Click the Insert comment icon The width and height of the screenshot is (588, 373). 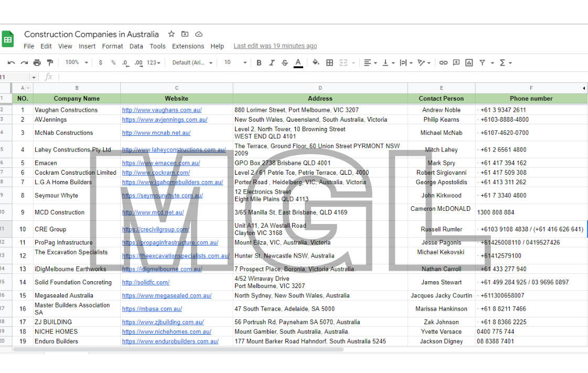point(456,62)
